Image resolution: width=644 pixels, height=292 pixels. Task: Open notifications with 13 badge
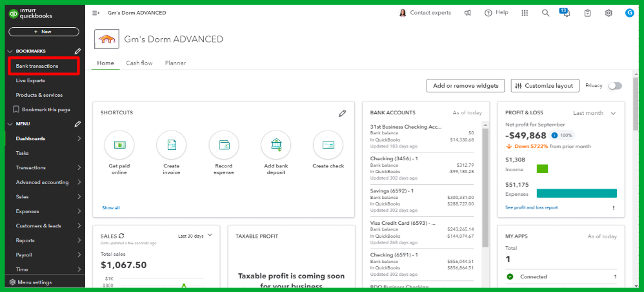(x=565, y=12)
